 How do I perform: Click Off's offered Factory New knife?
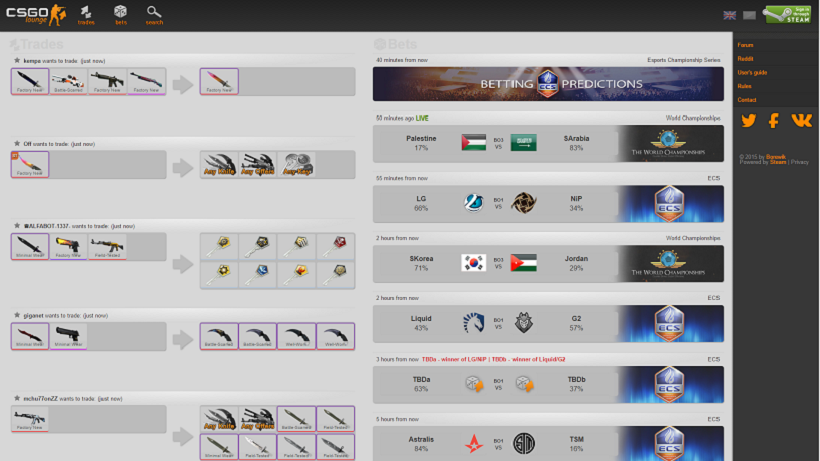(x=30, y=165)
